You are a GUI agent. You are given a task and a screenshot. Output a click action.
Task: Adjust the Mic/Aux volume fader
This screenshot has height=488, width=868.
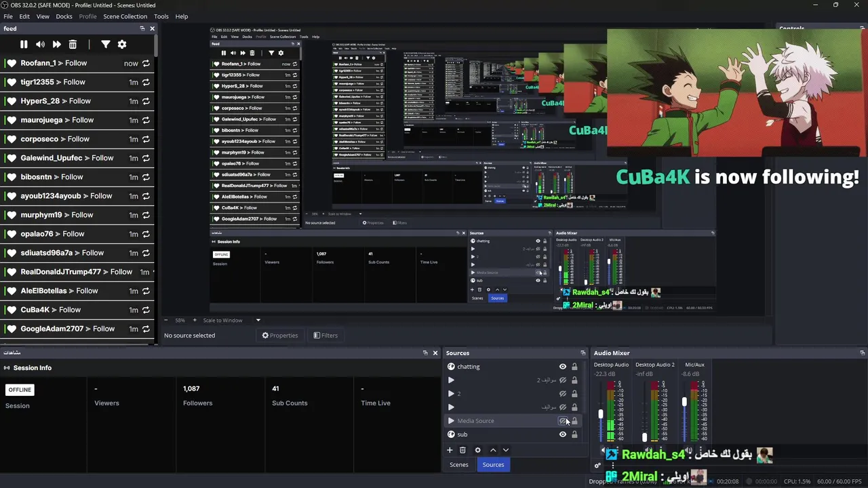[x=684, y=402]
